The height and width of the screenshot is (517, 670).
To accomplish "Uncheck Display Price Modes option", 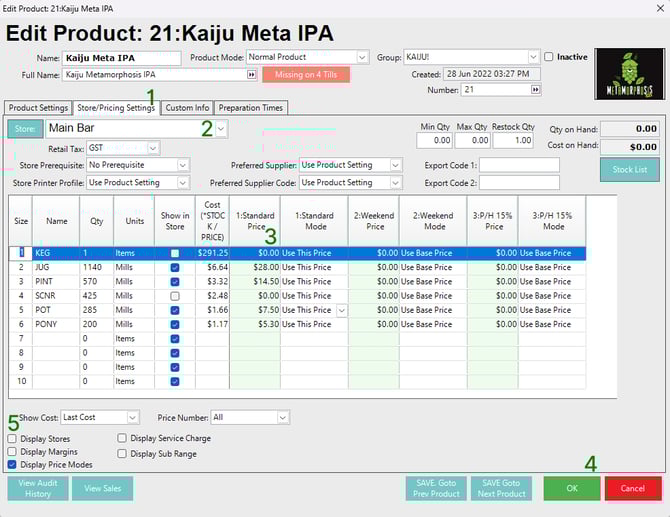I will pyautogui.click(x=12, y=464).
